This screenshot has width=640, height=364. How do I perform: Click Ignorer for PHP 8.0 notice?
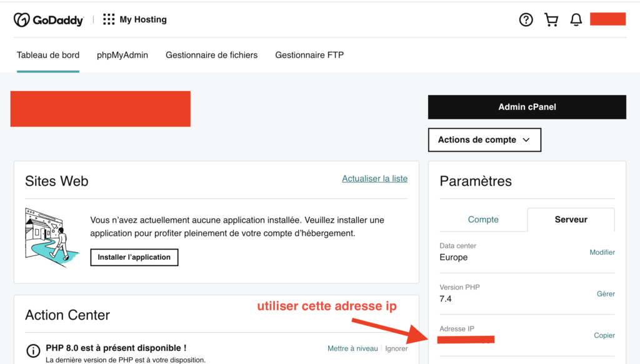tap(396, 348)
